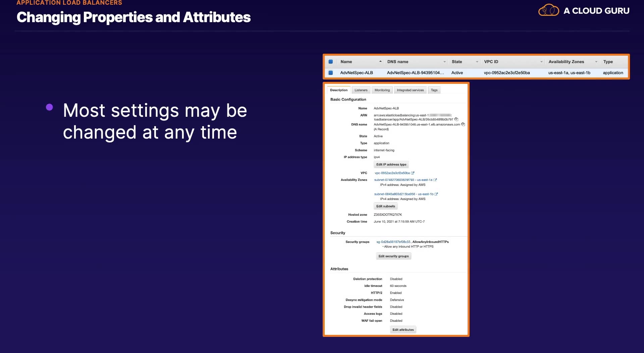Image resolution: width=644 pixels, height=353 pixels.
Task: Select the AdvNetSpec-ALB table row
Action: pyautogui.click(x=476, y=73)
